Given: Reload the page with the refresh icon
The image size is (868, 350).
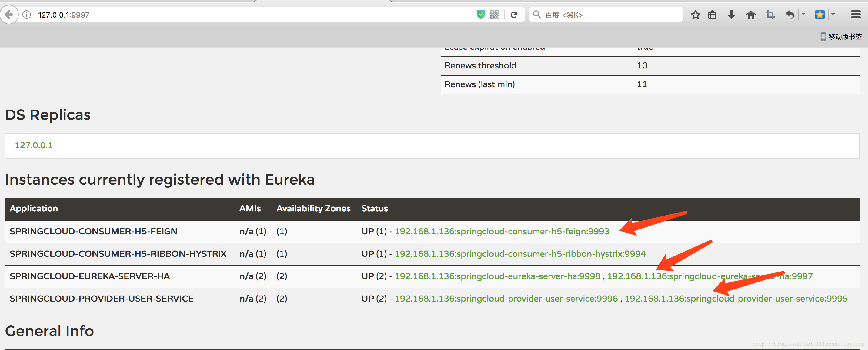Looking at the screenshot, I should click(x=514, y=15).
